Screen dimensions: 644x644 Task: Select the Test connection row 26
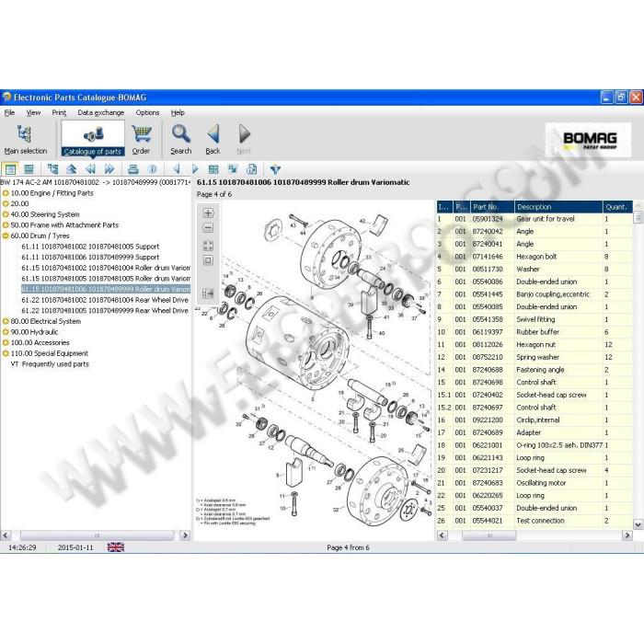click(535, 521)
